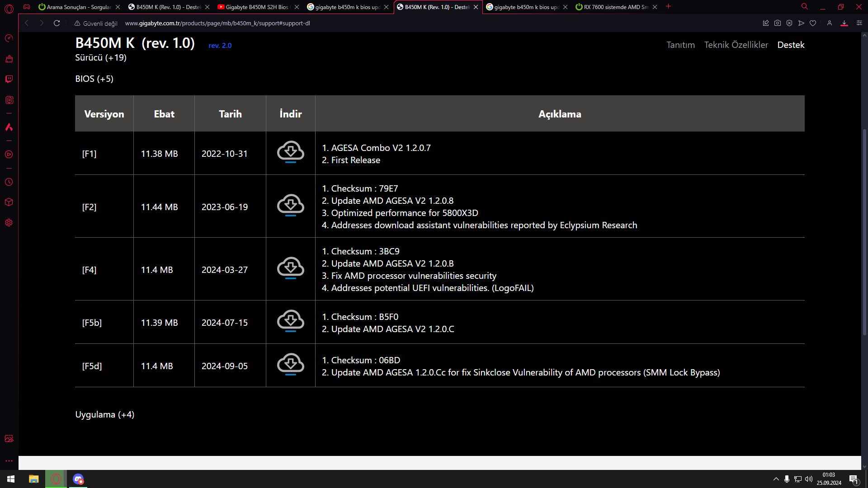Image resolution: width=868 pixels, height=488 pixels.
Task: Open Extensions cube icon in sidebar
Action: click(x=9, y=202)
